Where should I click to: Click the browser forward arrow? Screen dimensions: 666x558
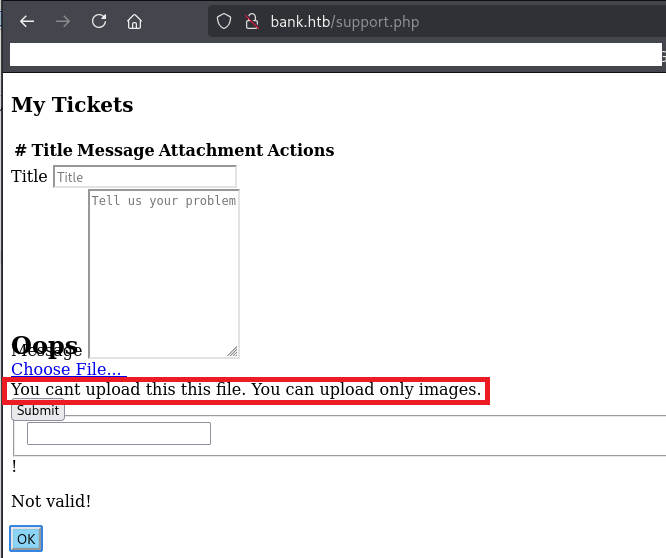point(63,21)
